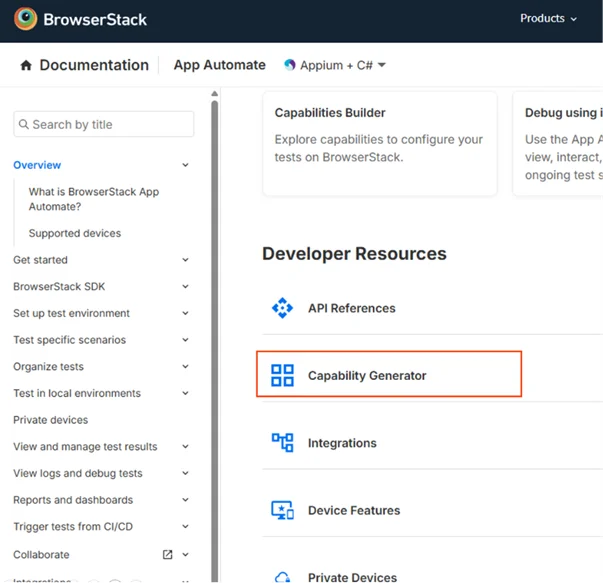Go to Documentation home link
Image resolution: width=603 pixels, height=583 pixels.
pyautogui.click(x=94, y=65)
